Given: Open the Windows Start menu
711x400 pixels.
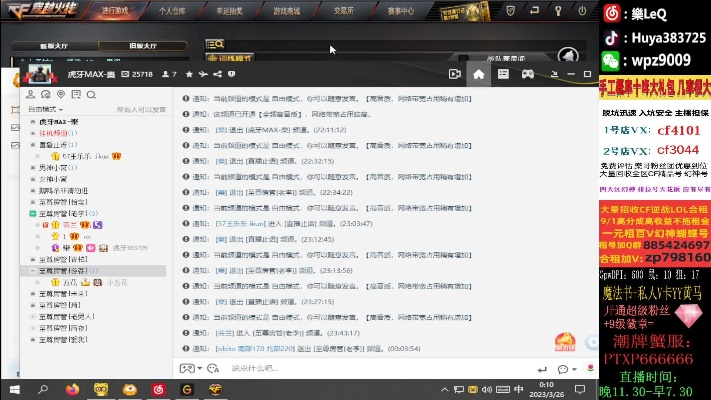Looking at the screenshot, I should [x=15, y=390].
